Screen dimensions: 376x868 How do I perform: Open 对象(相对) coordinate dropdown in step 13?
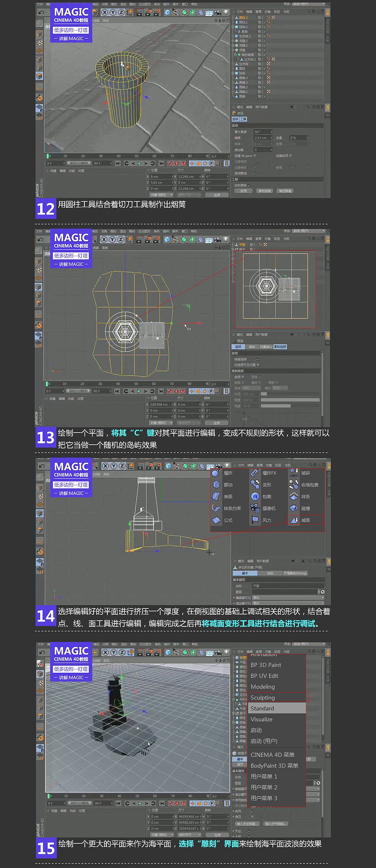click(161, 423)
